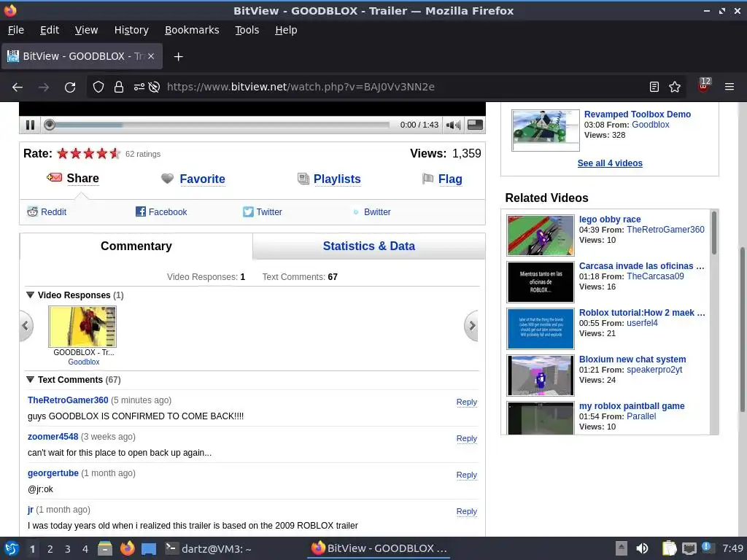This screenshot has width=747, height=560.
Task: Open the uBlock extension icon
Action: 704,86
